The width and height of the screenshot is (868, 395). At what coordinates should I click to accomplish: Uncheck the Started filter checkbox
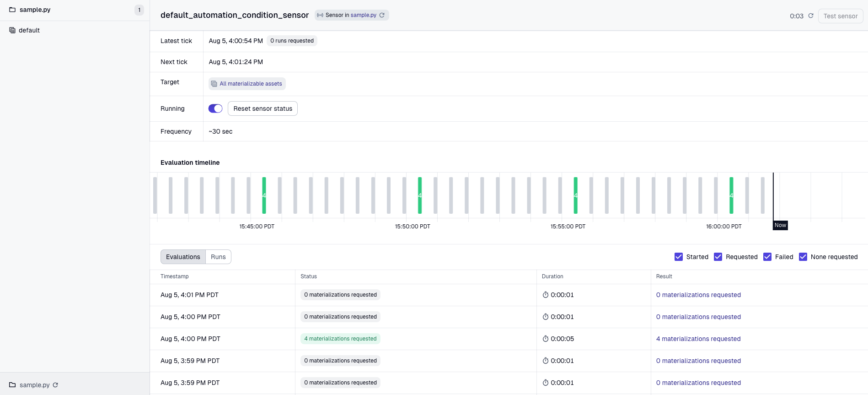click(679, 257)
